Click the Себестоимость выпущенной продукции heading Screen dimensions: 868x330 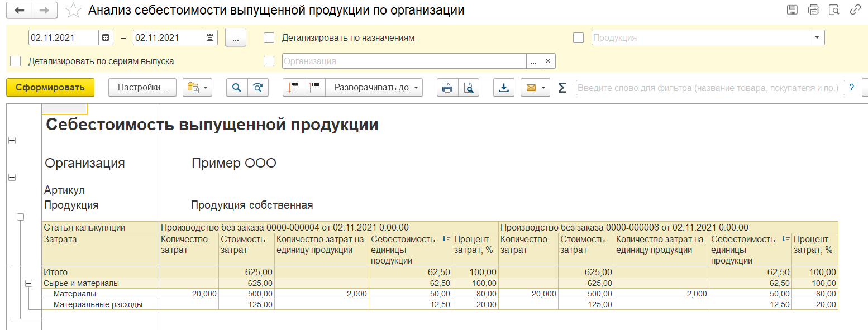212,125
